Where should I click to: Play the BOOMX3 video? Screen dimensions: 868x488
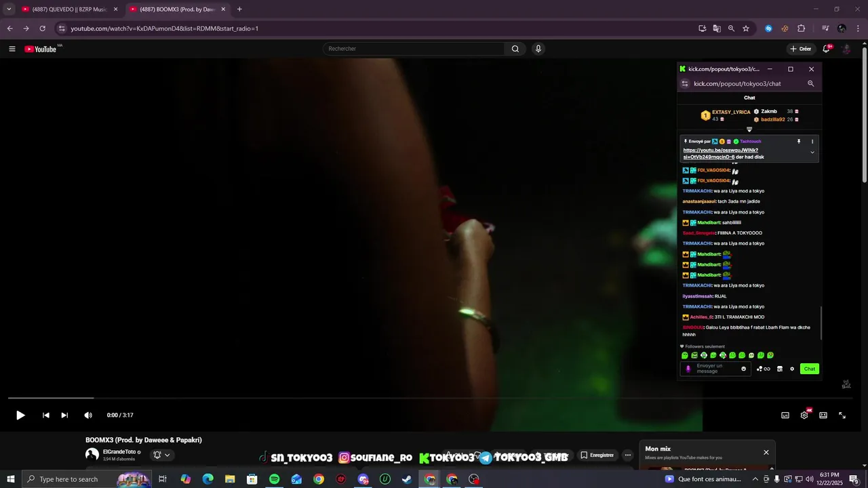[20, 415]
